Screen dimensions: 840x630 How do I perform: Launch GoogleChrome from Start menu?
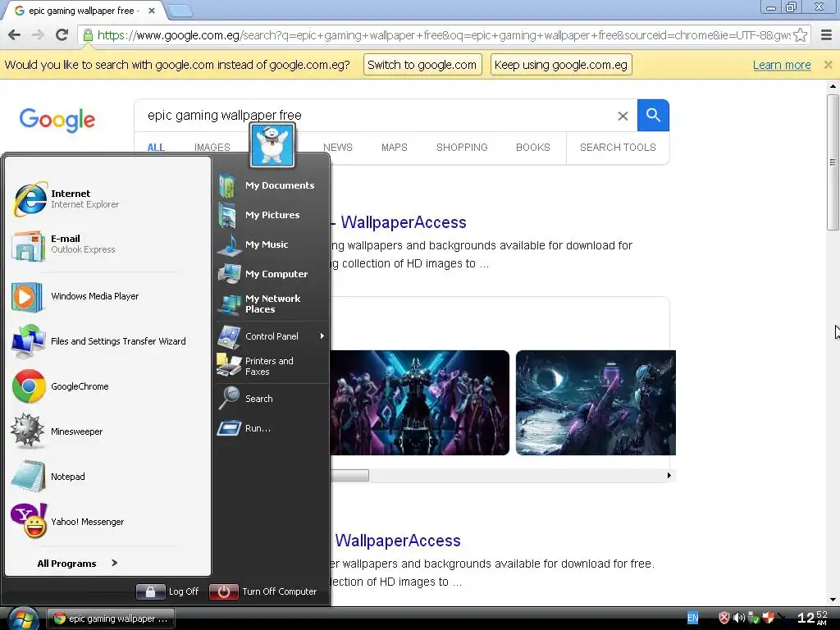pos(107,386)
